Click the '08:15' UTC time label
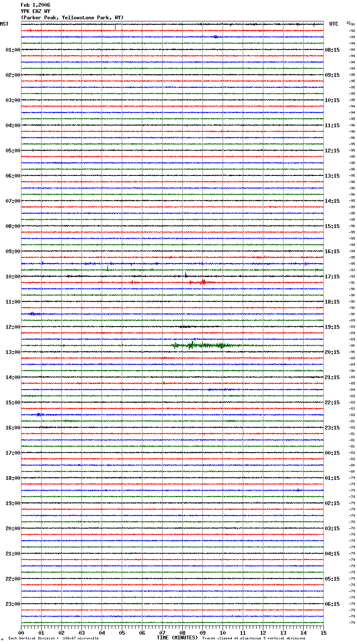Screen dimensions: 357x644 coord(332,50)
